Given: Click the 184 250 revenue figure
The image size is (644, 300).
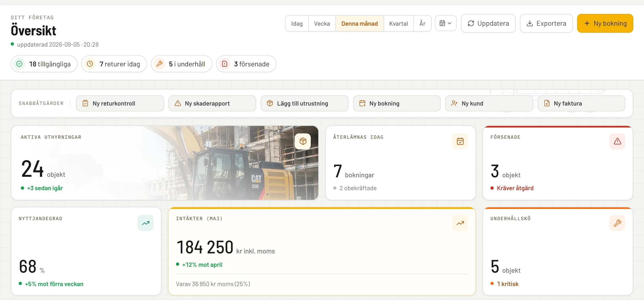Looking at the screenshot, I should click(x=205, y=247).
